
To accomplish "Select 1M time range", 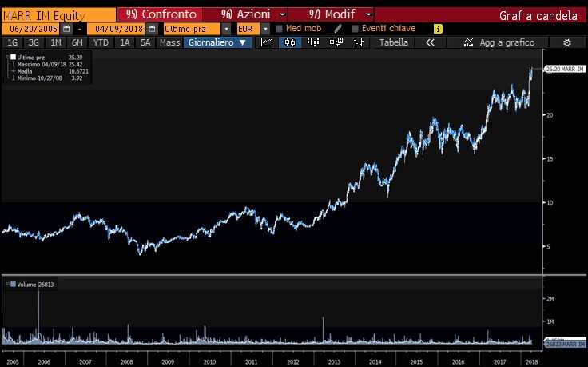I will (x=55, y=42).
